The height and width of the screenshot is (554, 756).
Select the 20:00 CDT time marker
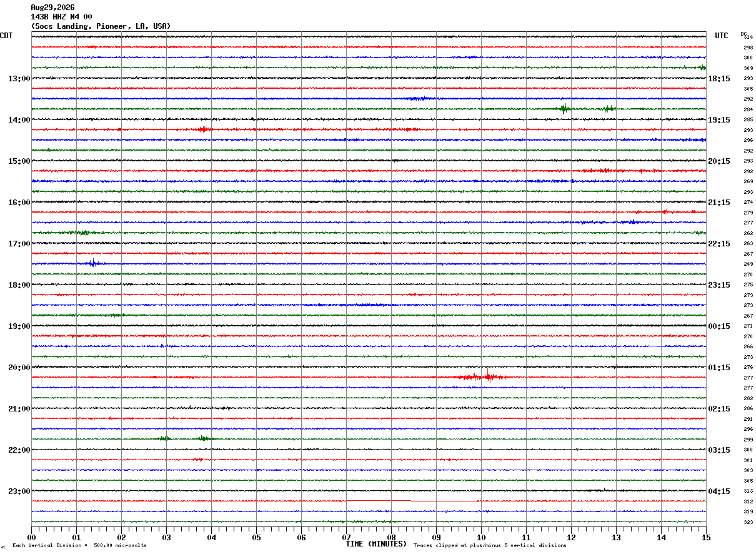click(x=19, y=368)
